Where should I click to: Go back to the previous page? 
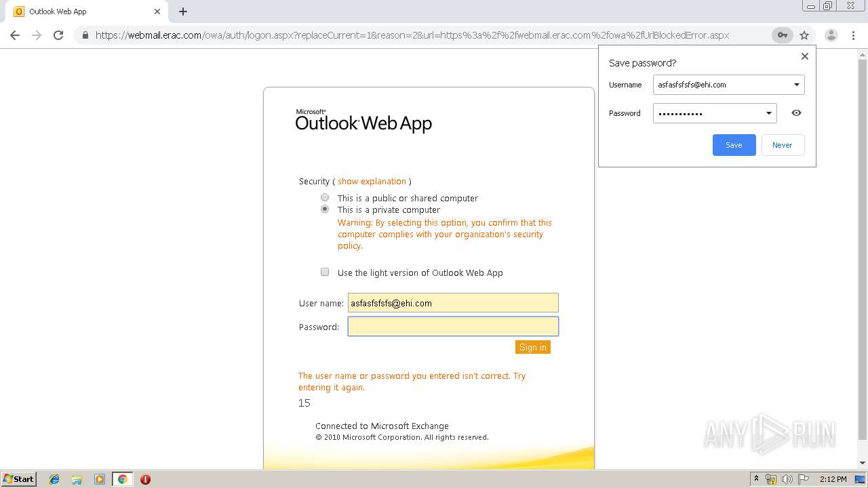(15, 35)
